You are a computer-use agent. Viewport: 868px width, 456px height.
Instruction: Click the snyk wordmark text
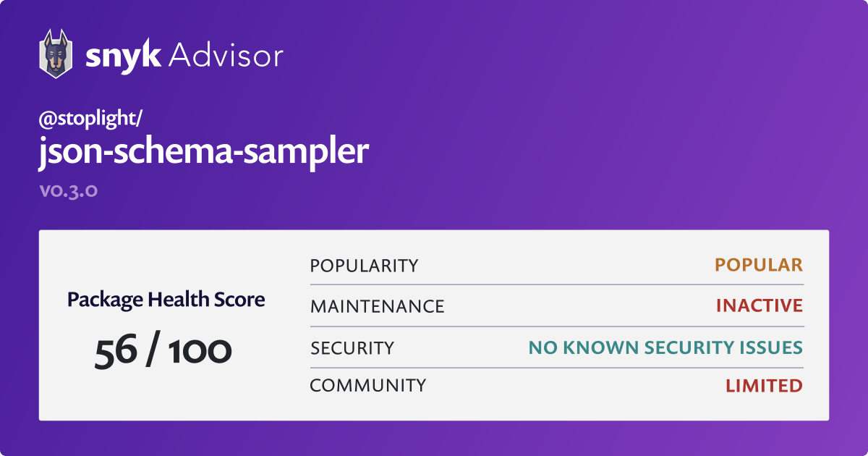point(123,56)
